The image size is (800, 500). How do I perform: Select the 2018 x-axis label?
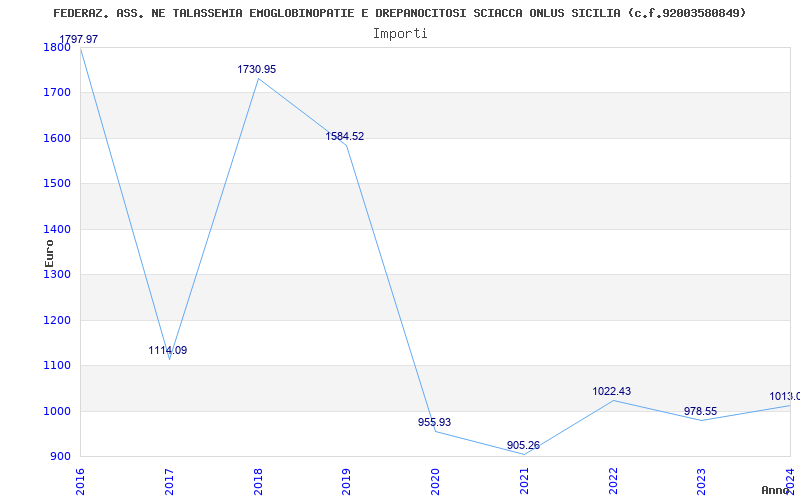(258, 481)
